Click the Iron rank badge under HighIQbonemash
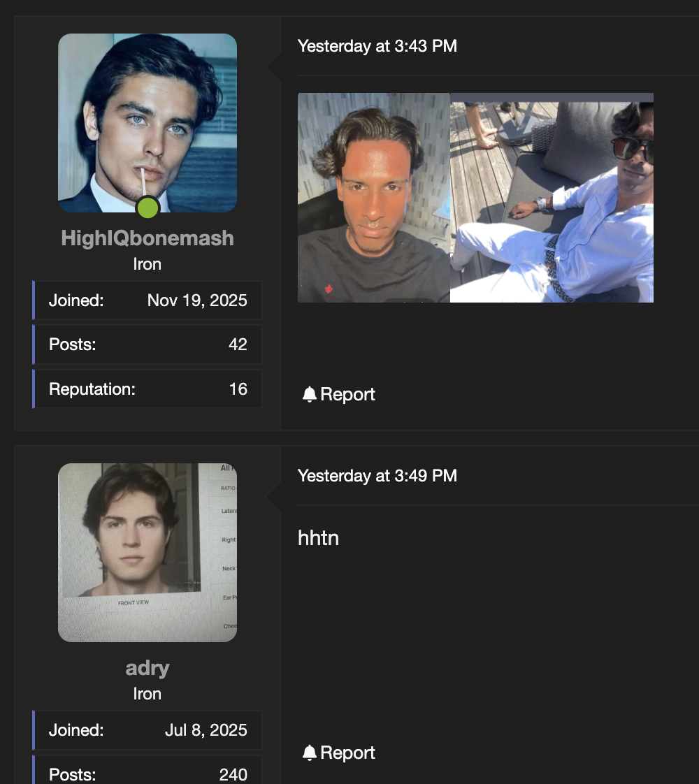The image size is (699, 784). 147,264
